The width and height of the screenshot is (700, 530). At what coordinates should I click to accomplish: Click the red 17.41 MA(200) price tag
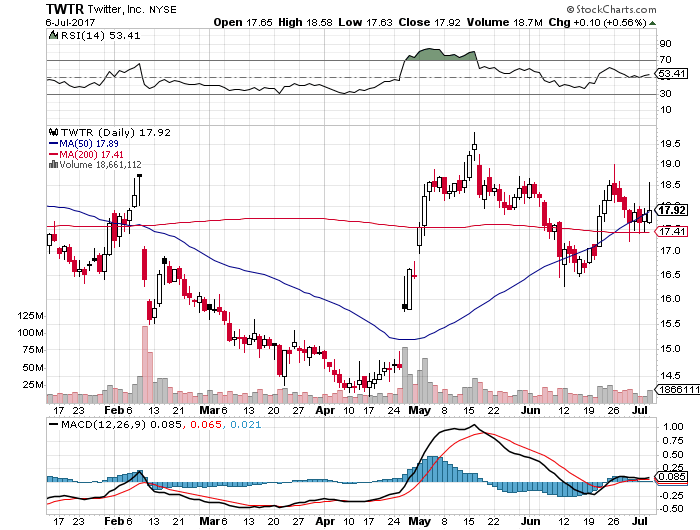click(672, 231)
